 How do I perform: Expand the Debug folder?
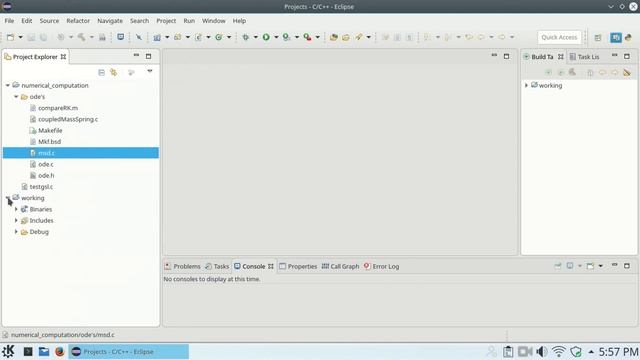[x=16, y=231]
